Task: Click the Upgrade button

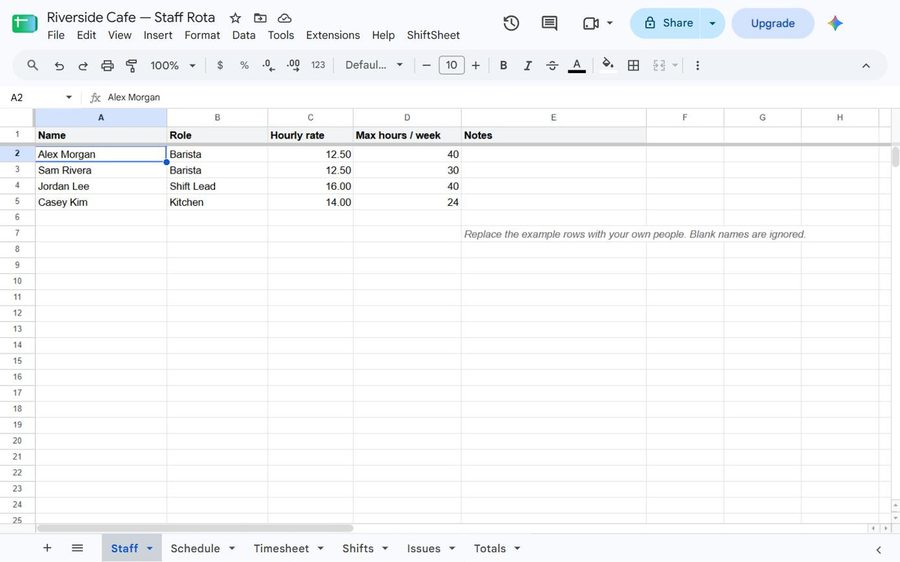Action: pos(773,23)
